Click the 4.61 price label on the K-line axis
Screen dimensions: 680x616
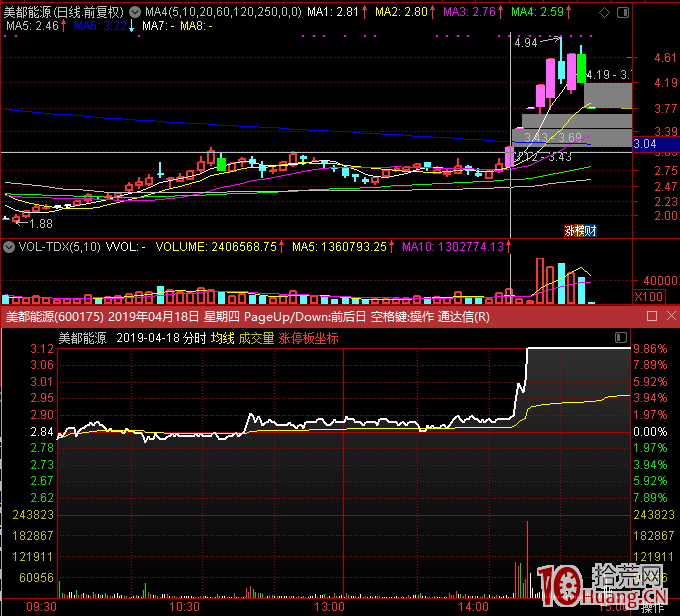tap(665, 58)
